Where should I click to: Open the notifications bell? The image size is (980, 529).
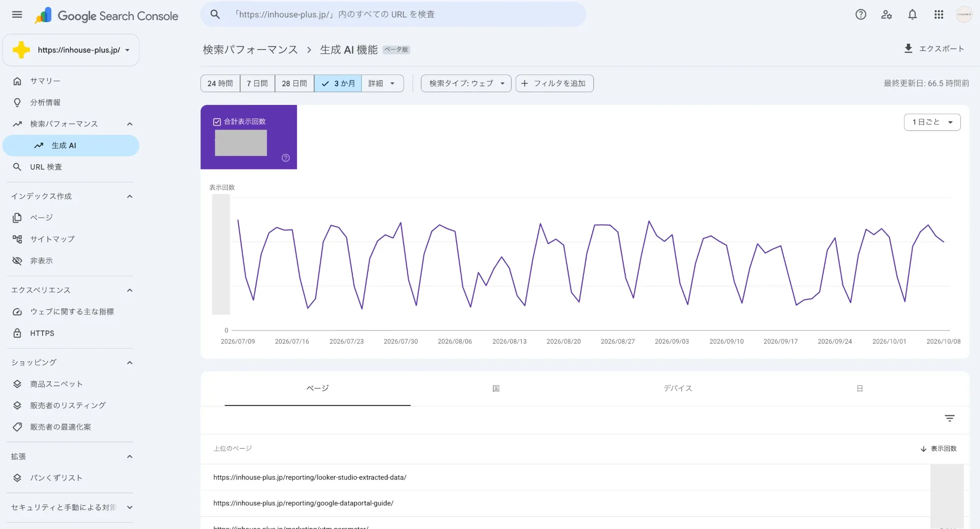(912, 15)
